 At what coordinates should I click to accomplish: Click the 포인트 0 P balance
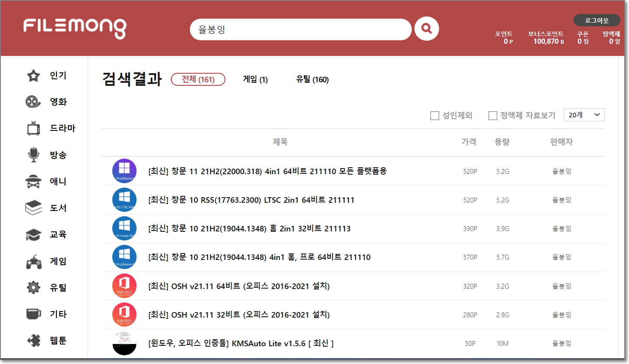pyautogui.click(x=504, y=38)
